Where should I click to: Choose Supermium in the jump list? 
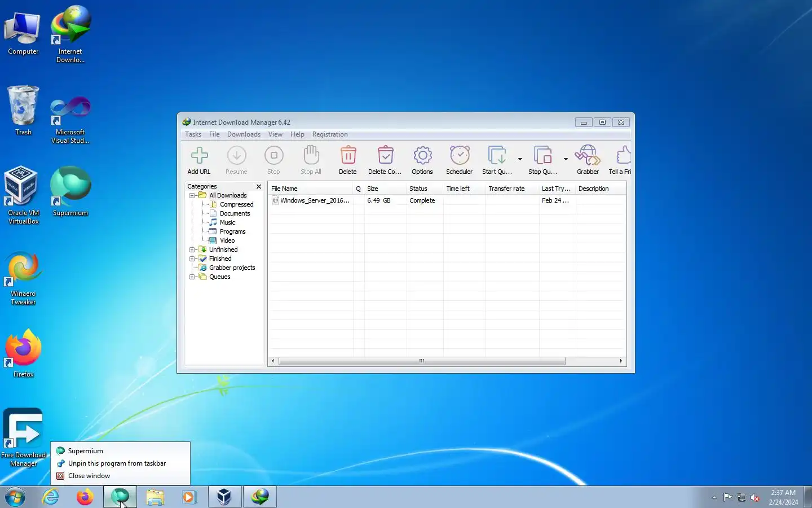[x=120, y=451]
